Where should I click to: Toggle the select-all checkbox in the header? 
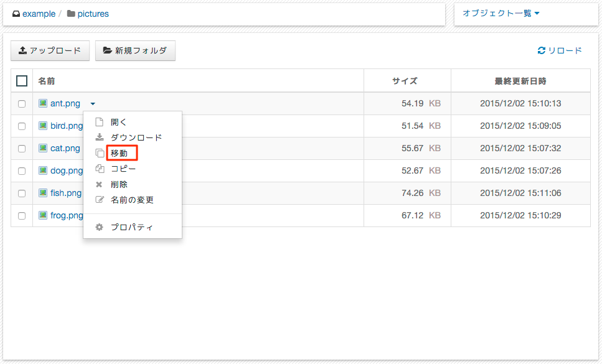pyautogui.click(x=22, y=81)
